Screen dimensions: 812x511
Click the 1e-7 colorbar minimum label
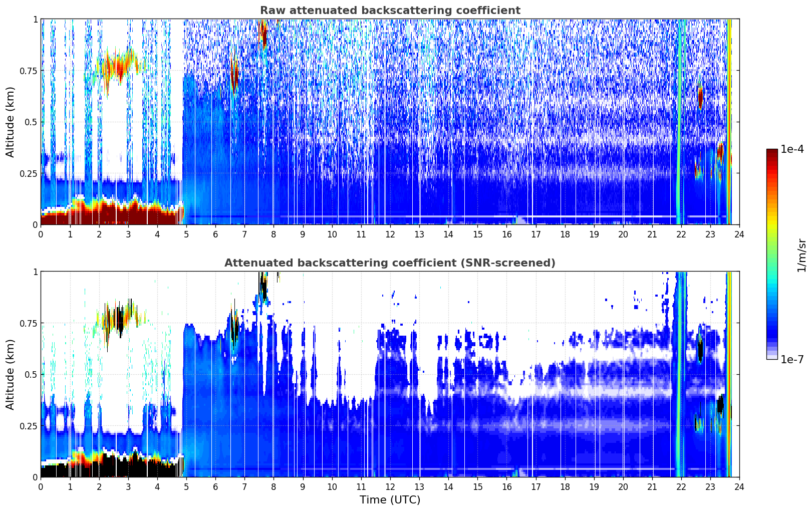point(792,360)
